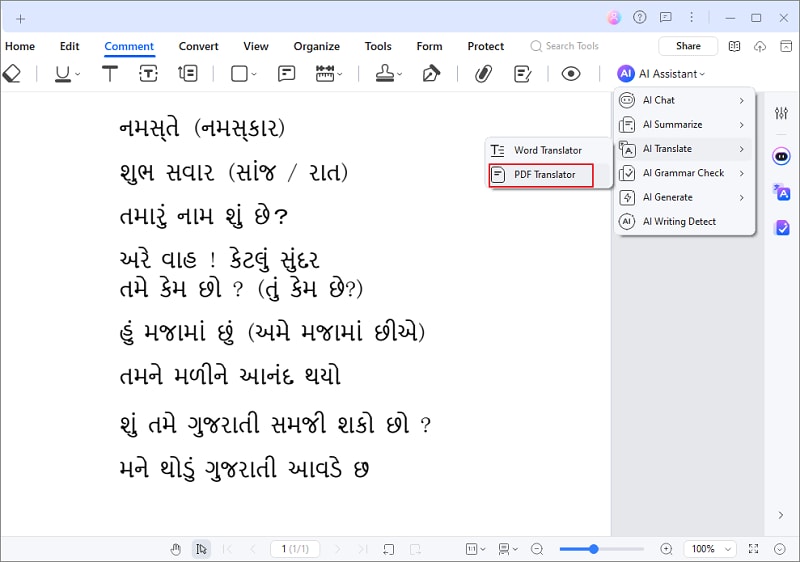Choose AI Grammar Check menu entry
The height and width of the screenshot is (562, 800).
tap(684, 173)
